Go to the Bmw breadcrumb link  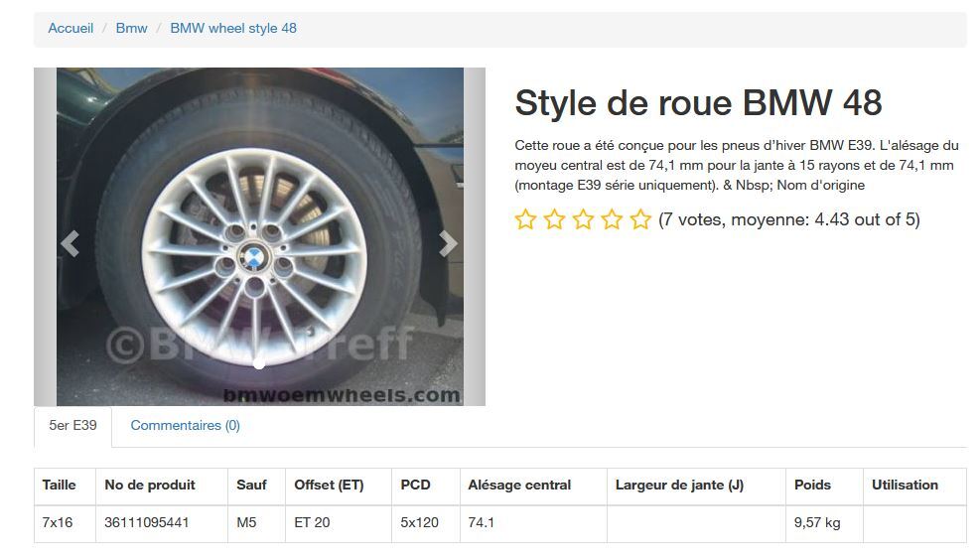point(132,28)
